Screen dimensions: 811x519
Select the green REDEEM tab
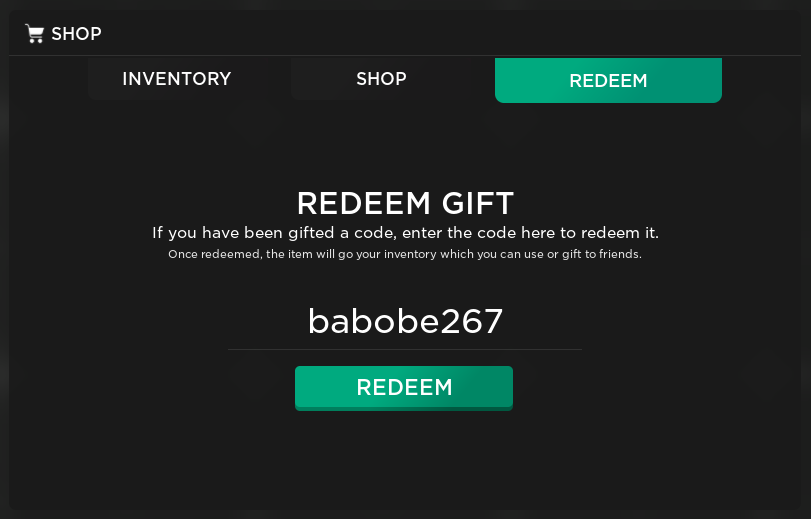[608, 80]
